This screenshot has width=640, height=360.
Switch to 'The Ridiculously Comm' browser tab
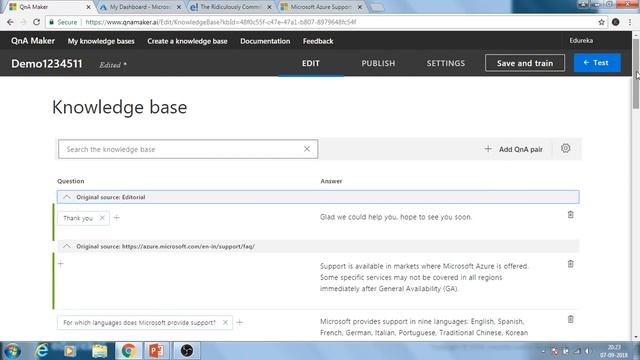click(x=230, y=7)
